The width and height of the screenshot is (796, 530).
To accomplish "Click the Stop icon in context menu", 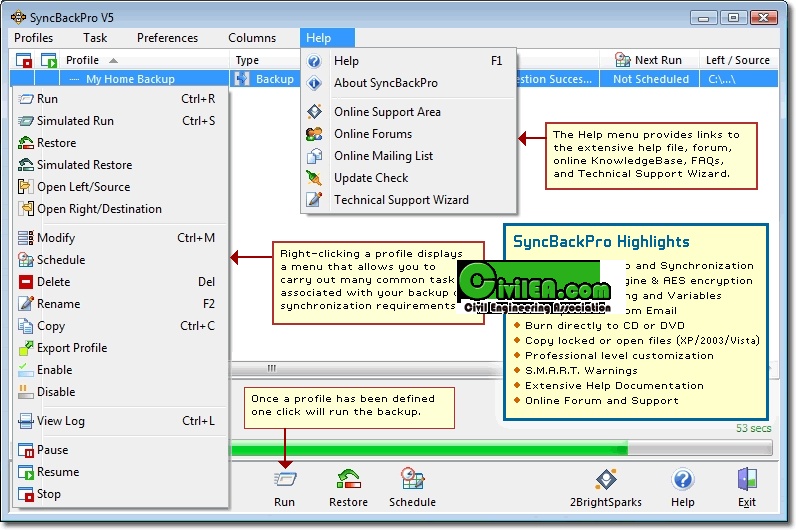I will [x=26, y=494].
